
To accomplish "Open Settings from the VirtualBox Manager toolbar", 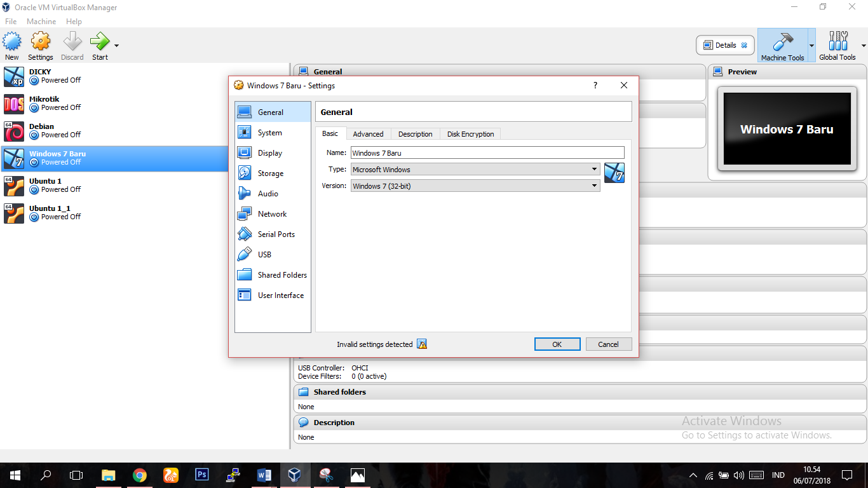I will pyautogui.click(x=41, y=46).
